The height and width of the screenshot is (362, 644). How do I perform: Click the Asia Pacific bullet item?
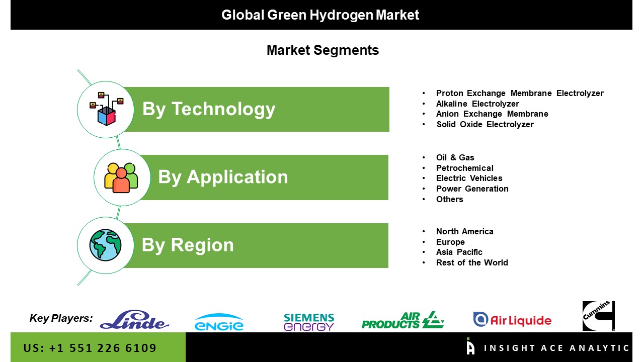(x=459, y=252)
